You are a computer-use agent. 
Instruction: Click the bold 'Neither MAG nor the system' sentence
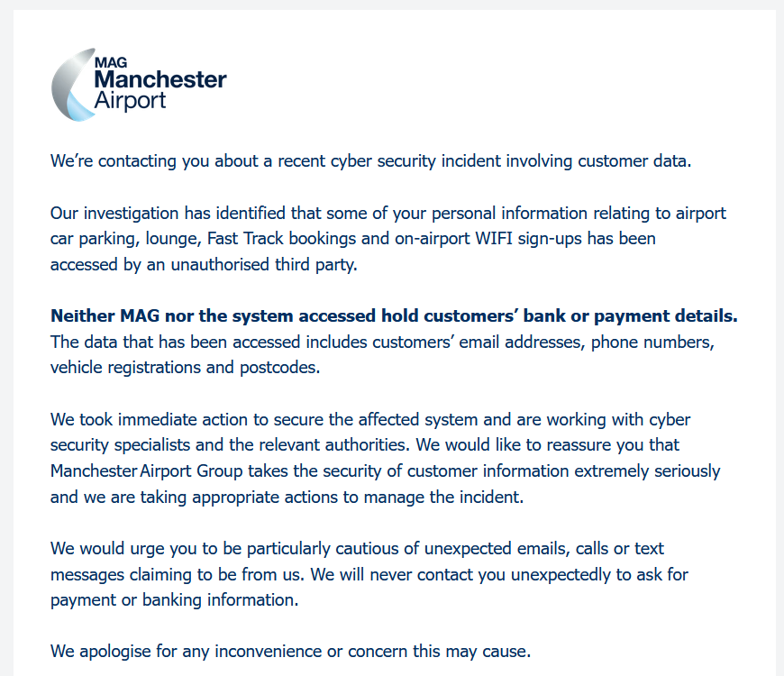pos(394,316)
